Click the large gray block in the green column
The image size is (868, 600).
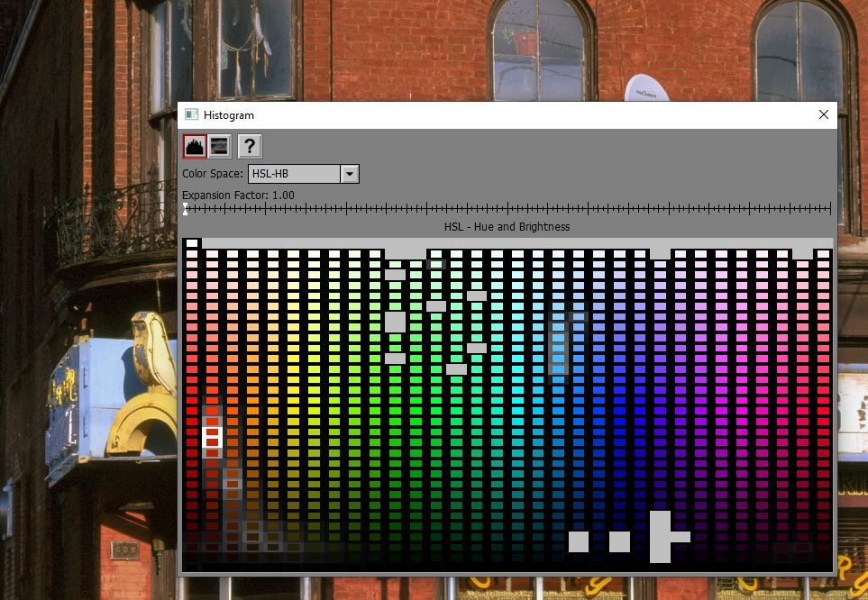click(395, 322)
